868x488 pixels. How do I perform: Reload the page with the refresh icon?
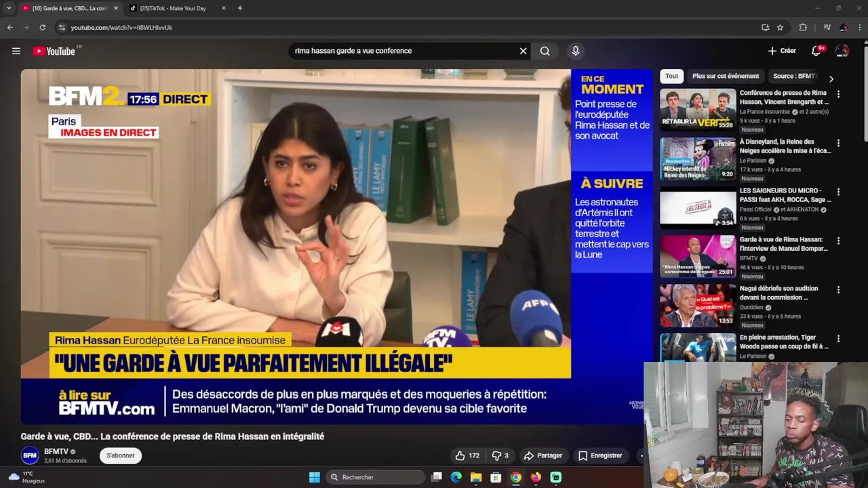[42, 27]
